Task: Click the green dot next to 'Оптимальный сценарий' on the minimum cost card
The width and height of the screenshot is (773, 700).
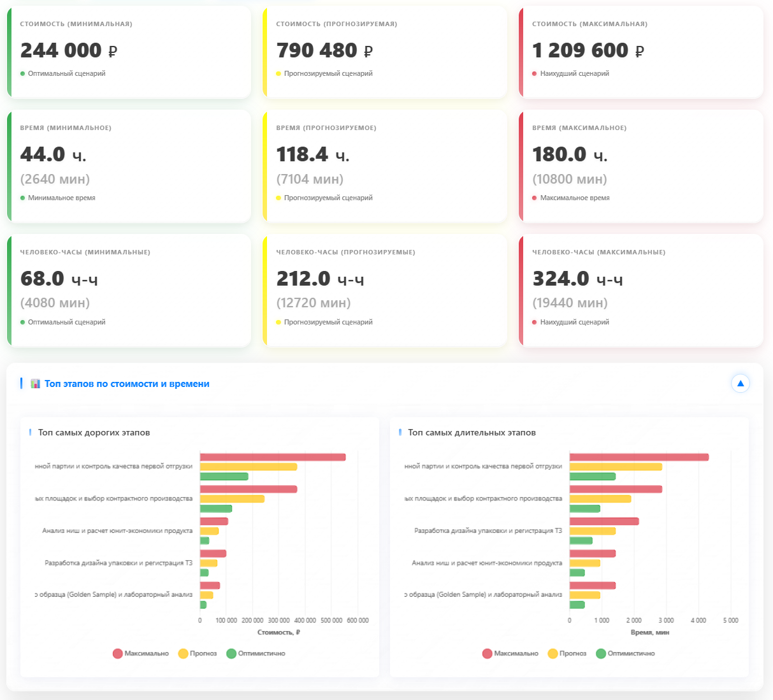Action: [x=21, y=73]
